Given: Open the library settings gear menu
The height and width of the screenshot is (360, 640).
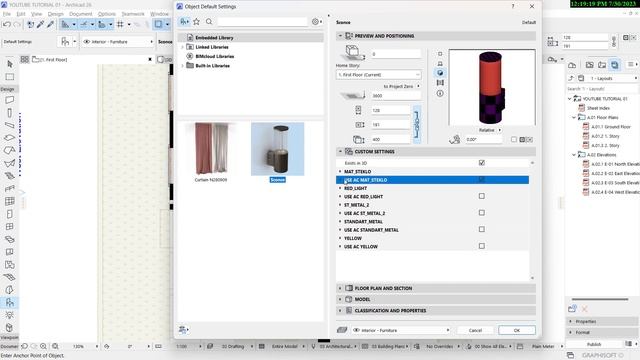Looking at the screenshot, I should (317, 22).
